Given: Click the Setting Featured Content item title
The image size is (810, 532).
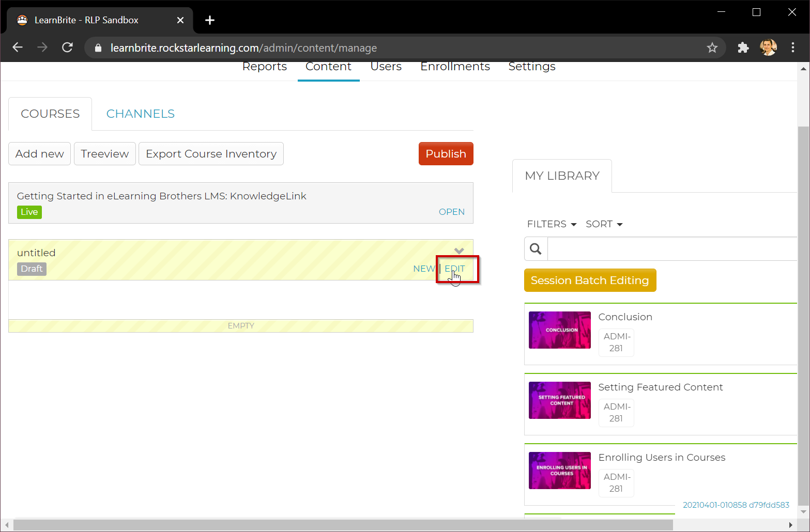Looking at the screenshot, I should (661, 387).
